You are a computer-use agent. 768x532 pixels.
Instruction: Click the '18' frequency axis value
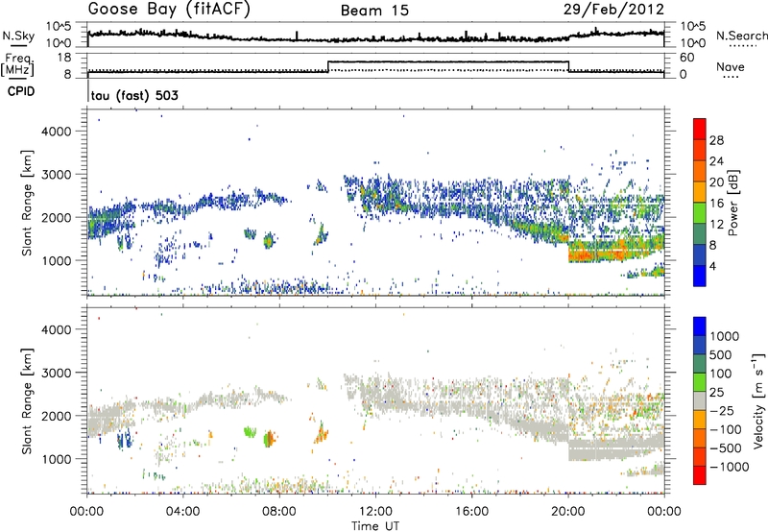(64, 58)
